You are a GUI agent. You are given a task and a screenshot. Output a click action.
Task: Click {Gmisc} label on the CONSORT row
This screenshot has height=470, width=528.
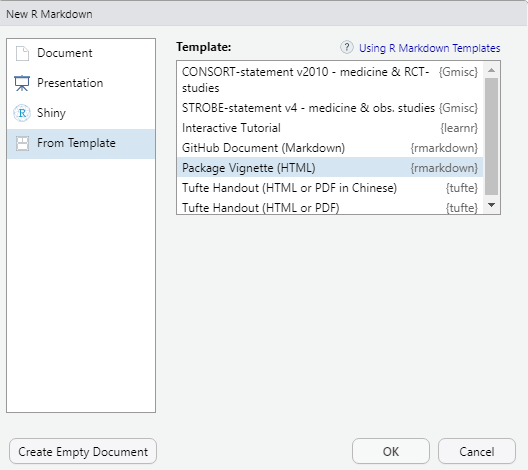458,72
